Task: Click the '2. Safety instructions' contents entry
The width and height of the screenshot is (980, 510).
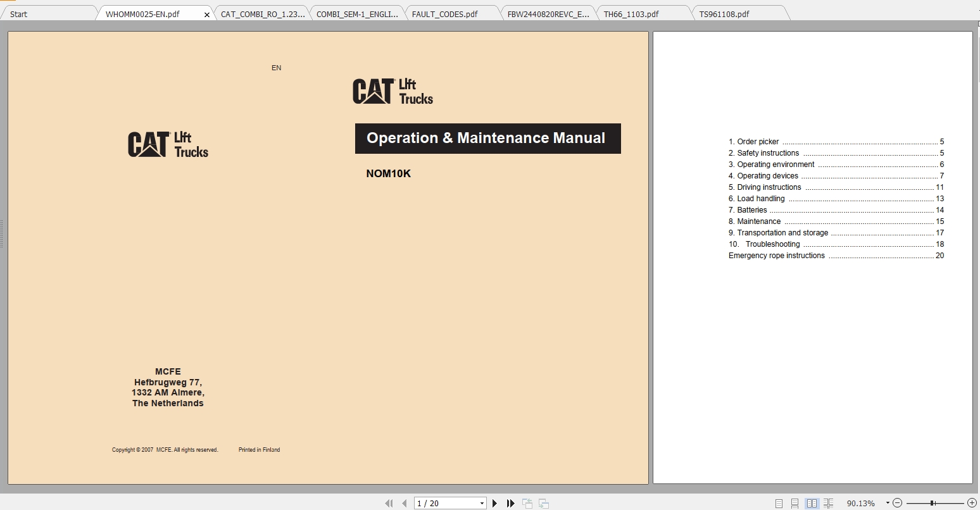Action: click(x=836, y=153)
